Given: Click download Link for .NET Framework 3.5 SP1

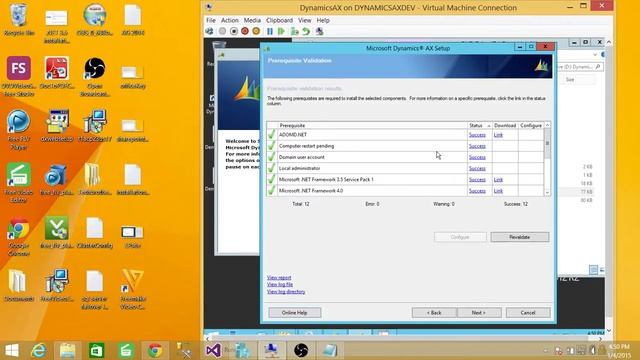Looking at the screenshot, I should [498, 180].
